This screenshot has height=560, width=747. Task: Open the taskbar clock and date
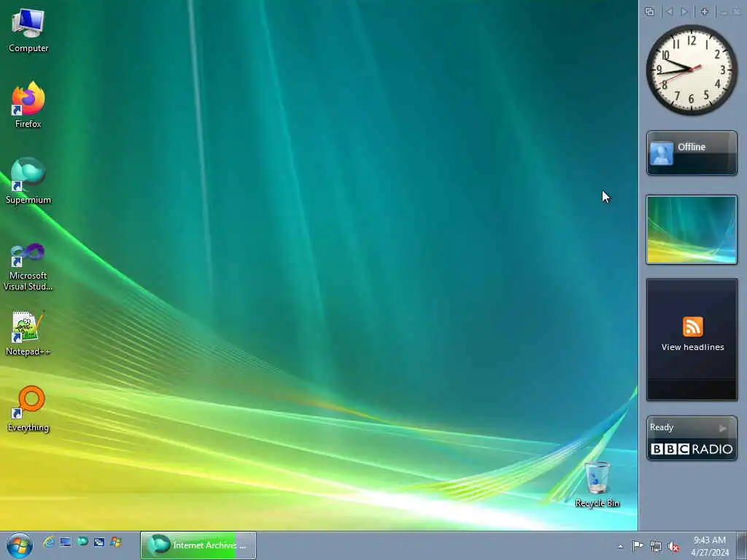[x=710, y=545]
